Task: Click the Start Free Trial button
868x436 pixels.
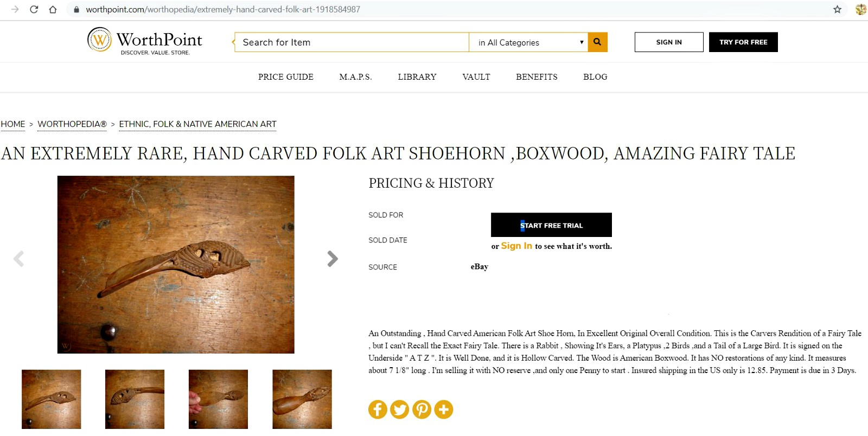Action: pyautogui.click(x=551, y=225)
